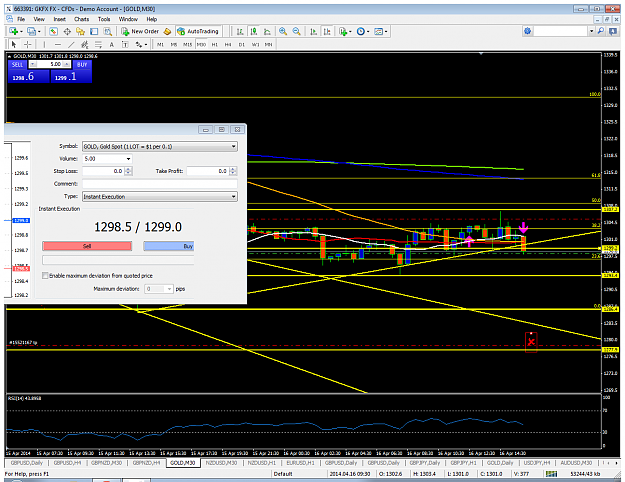Adjust the Take Profit stepper arrows
This screenshot has width=625, height=482.
click(x=233, y=171)
